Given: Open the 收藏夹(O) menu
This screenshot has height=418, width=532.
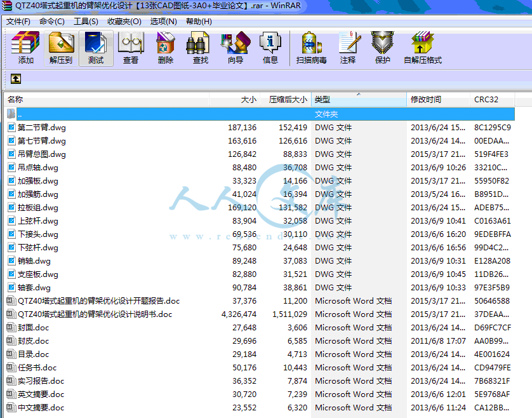Looking at the screenshot, I should (124, 22).
